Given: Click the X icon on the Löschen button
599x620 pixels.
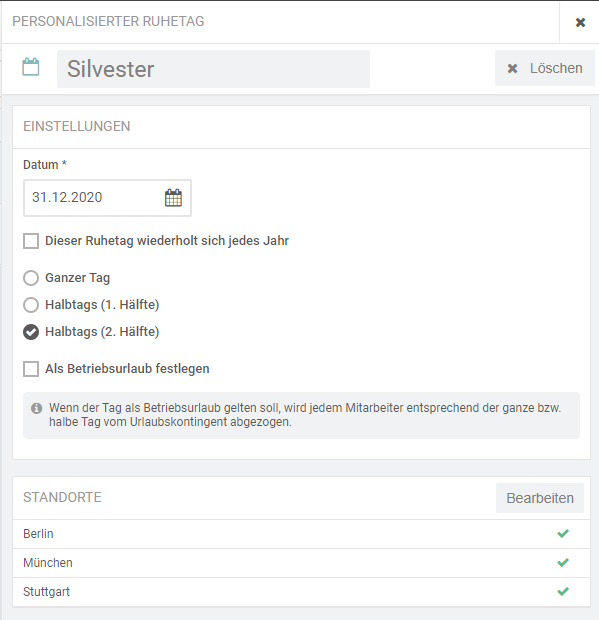Looking at the screenshot, I should click(x=512, y=68).
